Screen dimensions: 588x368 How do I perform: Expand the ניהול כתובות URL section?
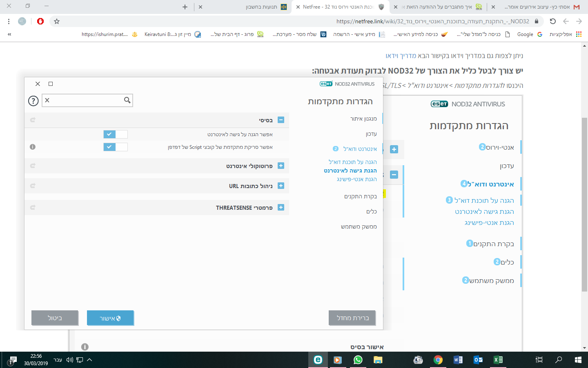click(281, 186)
